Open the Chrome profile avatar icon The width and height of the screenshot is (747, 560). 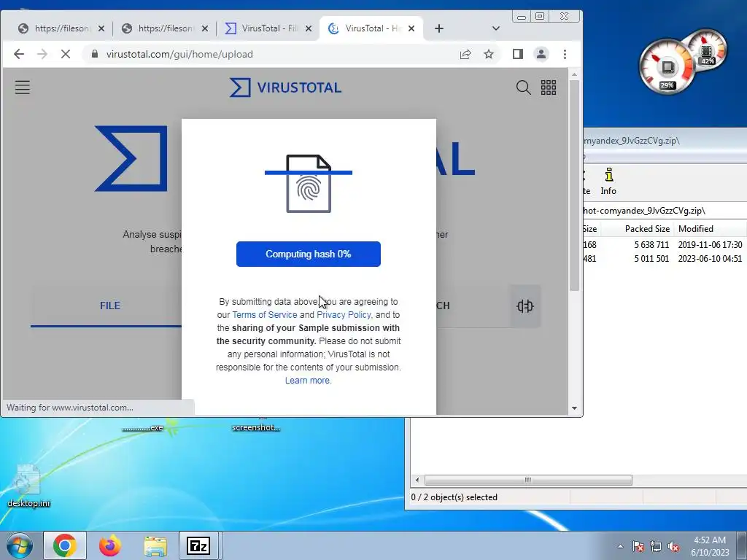click(x=541, y=54)
